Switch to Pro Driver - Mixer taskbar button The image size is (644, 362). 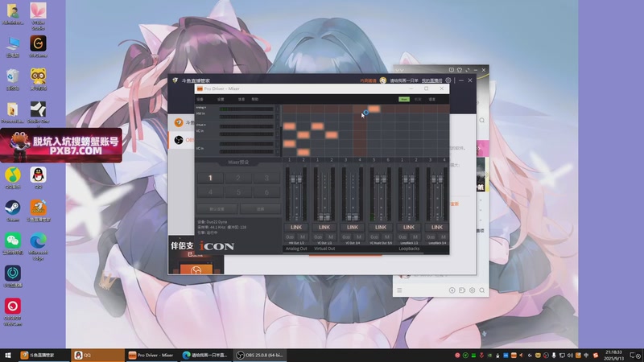coord(151,356)
